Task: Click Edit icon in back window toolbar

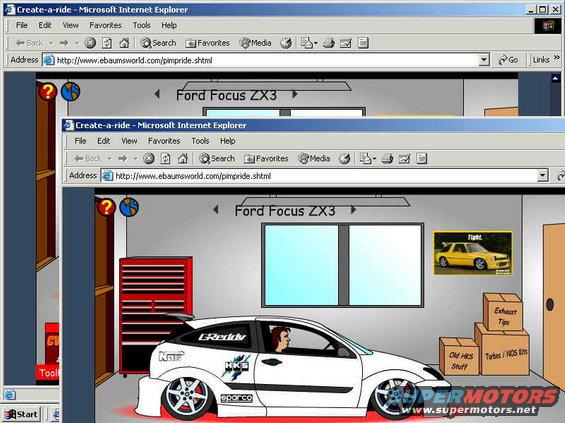Action: click(346, 43)
